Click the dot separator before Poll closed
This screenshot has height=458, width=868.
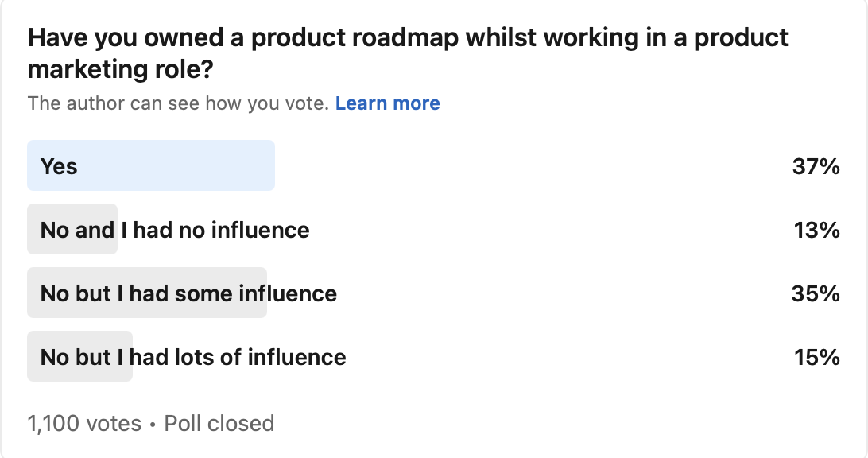click(x=153, y=424)
